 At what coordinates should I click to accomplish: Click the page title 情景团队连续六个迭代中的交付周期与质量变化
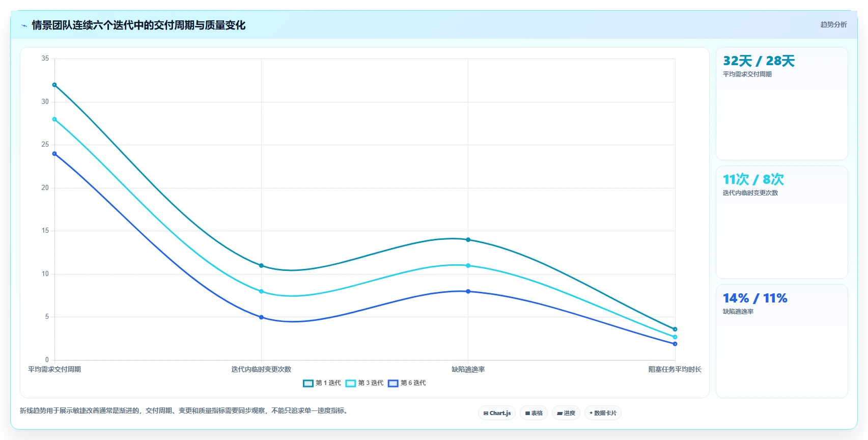pyautogui.click(x=138, y=25)
